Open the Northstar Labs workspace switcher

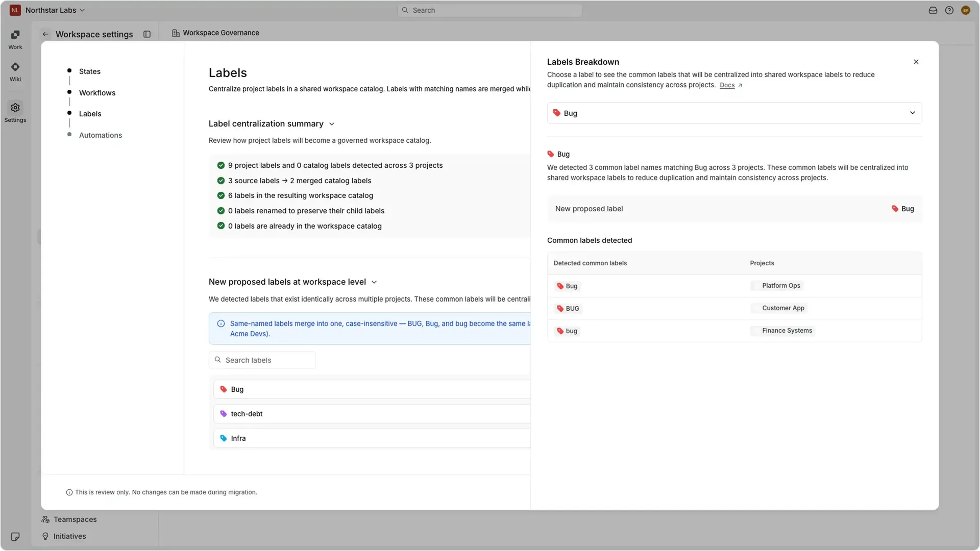pyautogui.click(x=55, y=10)
